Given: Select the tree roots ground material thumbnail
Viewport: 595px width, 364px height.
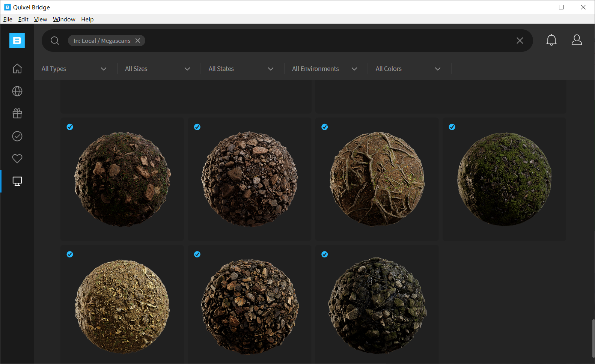Looking at the screenshot, I should coord(377,179).
